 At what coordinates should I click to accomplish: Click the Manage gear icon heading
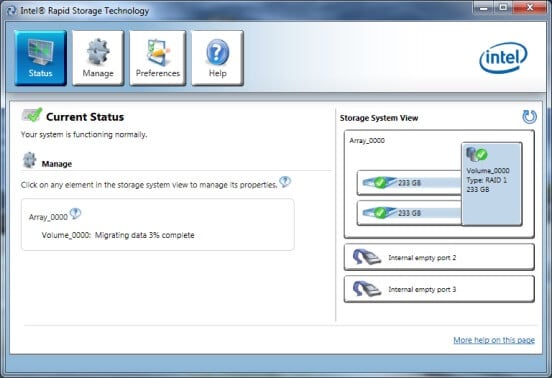tap(30, 160)
